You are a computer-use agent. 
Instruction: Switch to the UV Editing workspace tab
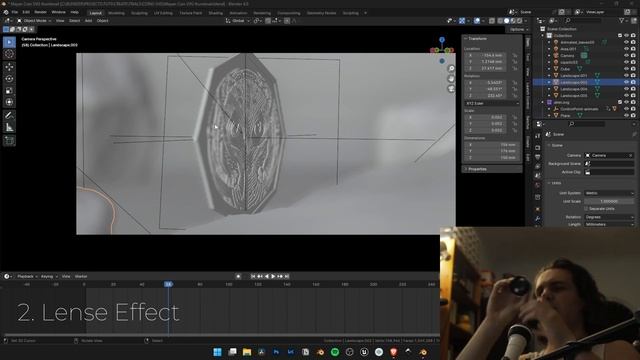point(163,13)
